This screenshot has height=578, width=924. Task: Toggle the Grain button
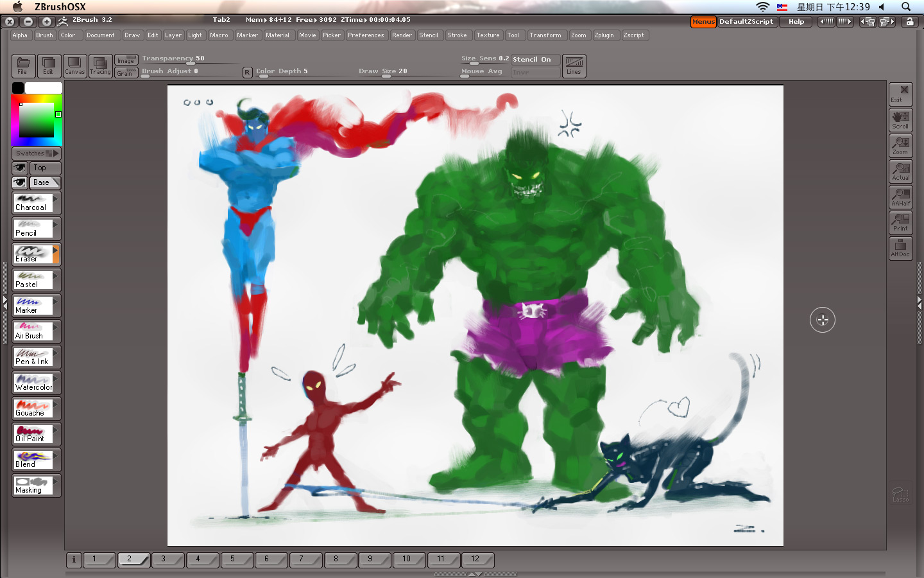tap(126, 73)
